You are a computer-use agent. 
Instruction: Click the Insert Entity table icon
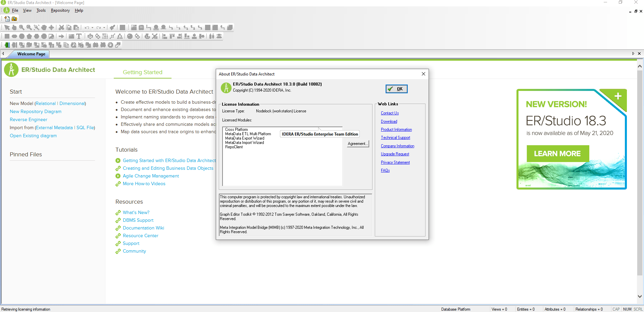click(134, 28)
